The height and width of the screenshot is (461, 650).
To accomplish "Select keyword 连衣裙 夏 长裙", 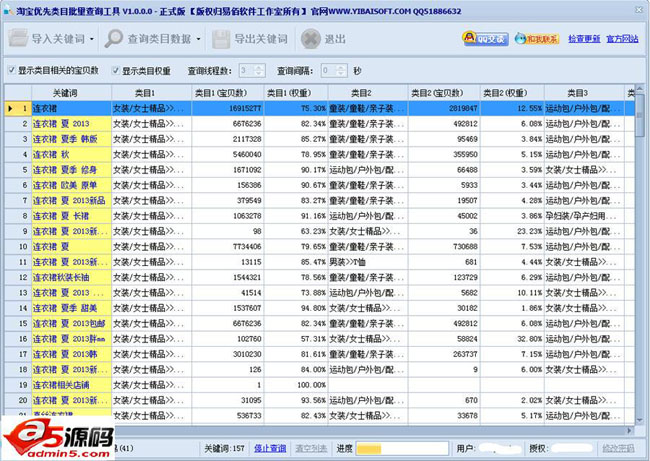I will point(71,216).
